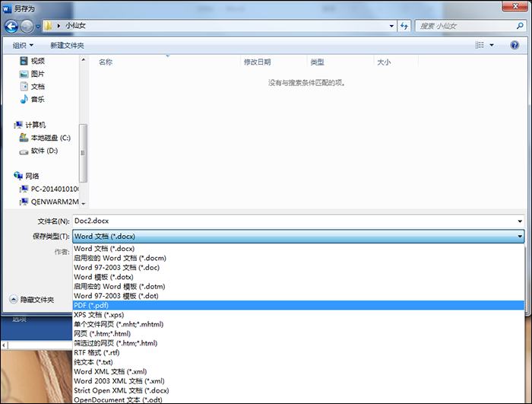
Task: Choose Word 模板 (*.dotx)
Action: pos(298,277)
